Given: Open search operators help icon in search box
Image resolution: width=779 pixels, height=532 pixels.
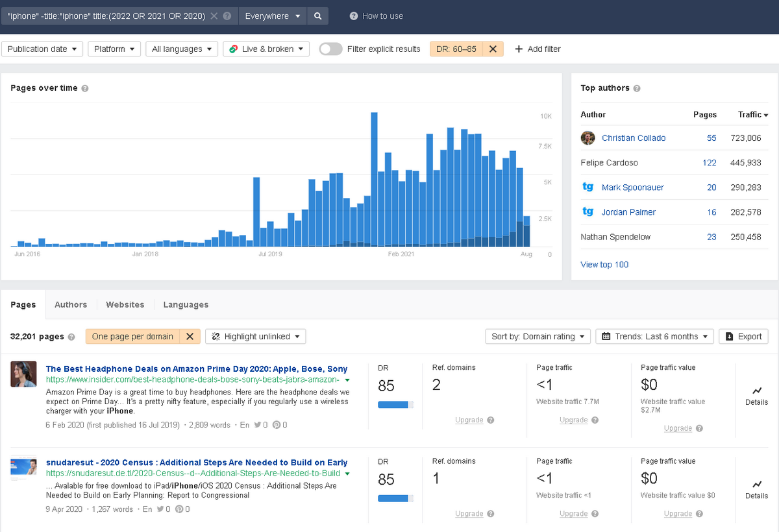Looking at the screenshot, I should point(227,16).
